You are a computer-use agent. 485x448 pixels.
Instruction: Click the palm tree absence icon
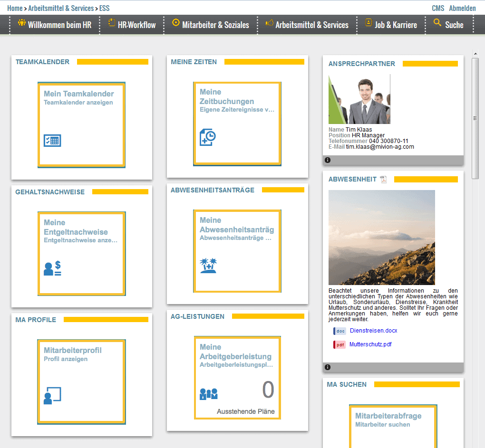[208, 266]
